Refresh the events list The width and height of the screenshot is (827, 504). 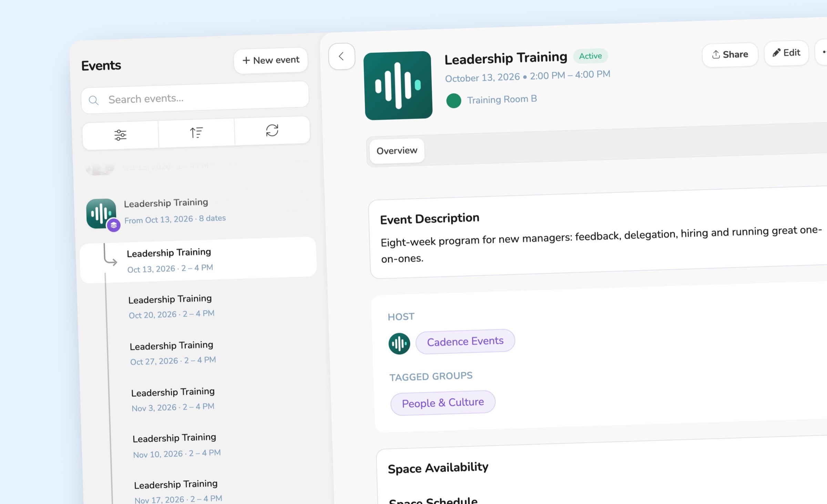pos(272,130)
